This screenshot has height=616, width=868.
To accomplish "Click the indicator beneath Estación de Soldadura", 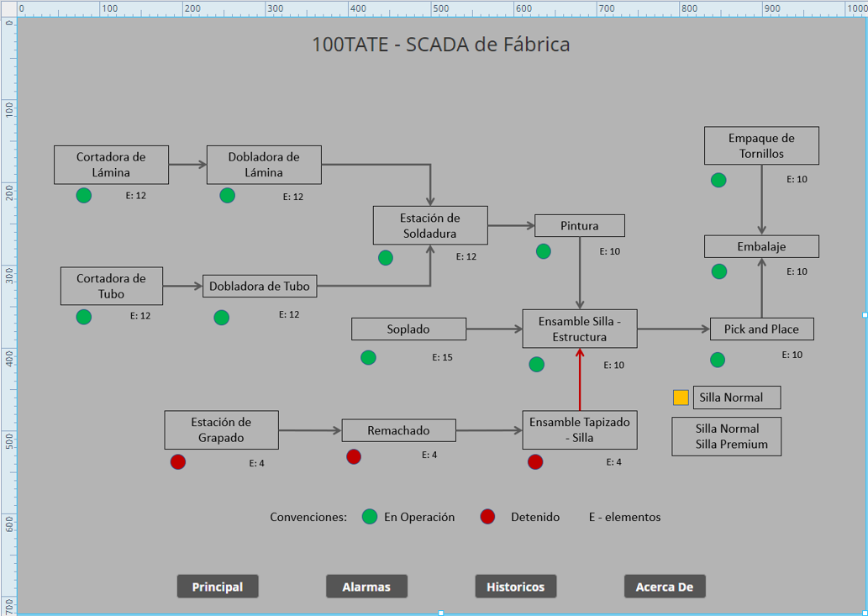I will click(x=386, y=258).
